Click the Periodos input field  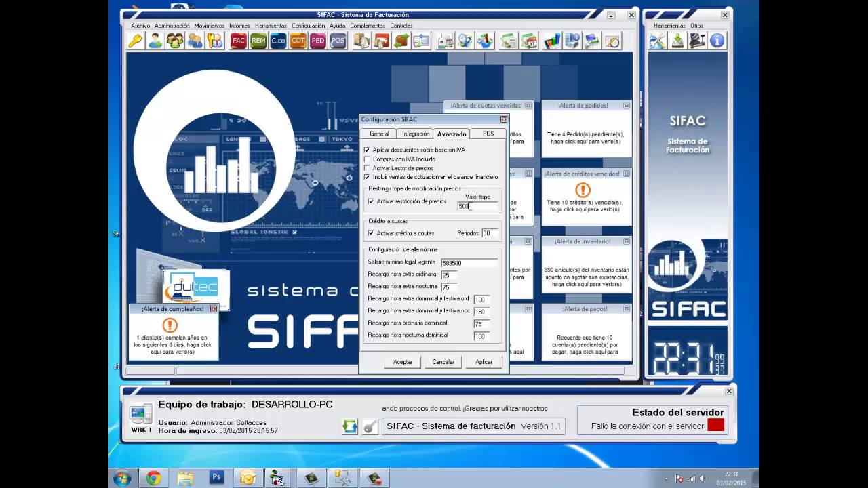pyautogui.click(x=490, y=233)
